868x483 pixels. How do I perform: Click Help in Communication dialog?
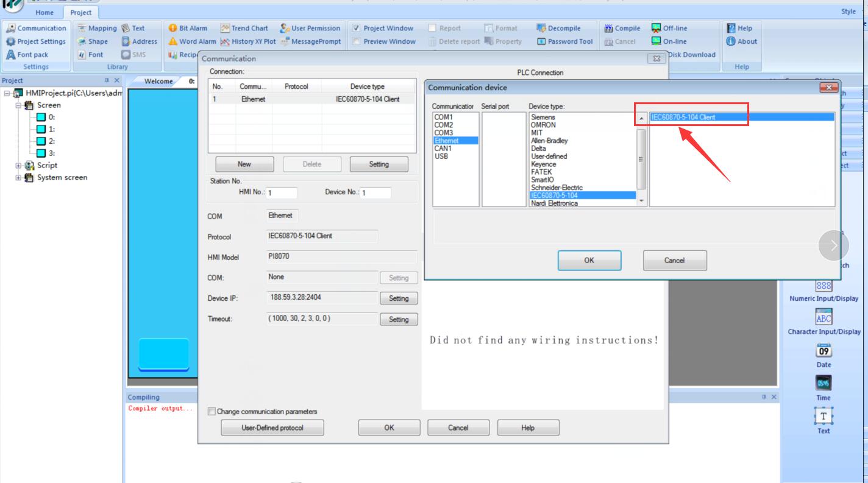pyautogui.click(x=528, y=428)
